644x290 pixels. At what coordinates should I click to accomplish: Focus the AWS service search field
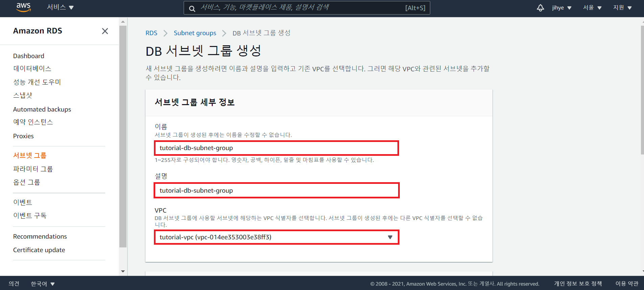[307, 8]
